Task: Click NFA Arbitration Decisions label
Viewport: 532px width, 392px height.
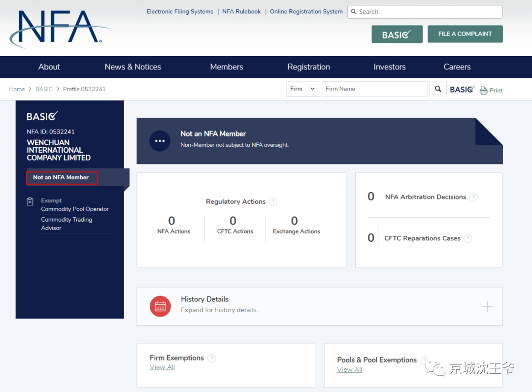Action: [x=426, y=197]
